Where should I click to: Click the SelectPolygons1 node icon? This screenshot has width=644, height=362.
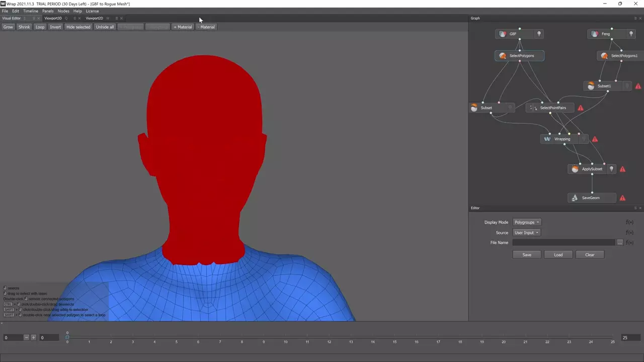pyautogui.click(x=604, y=56)
